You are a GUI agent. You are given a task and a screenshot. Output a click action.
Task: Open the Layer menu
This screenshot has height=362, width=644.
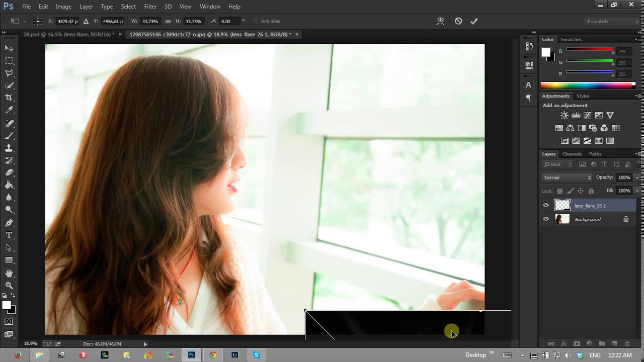tap(86, 7)
